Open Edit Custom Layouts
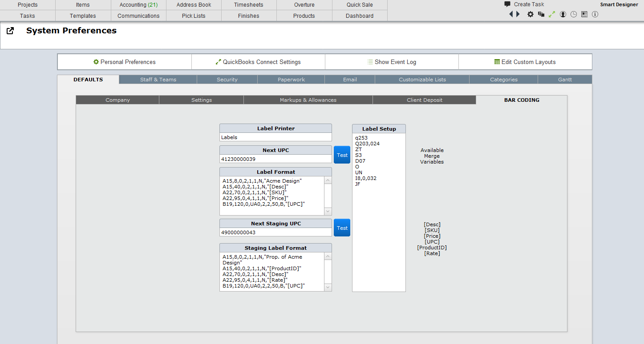This screenshot has width=644, height=344. pos(525,62)
